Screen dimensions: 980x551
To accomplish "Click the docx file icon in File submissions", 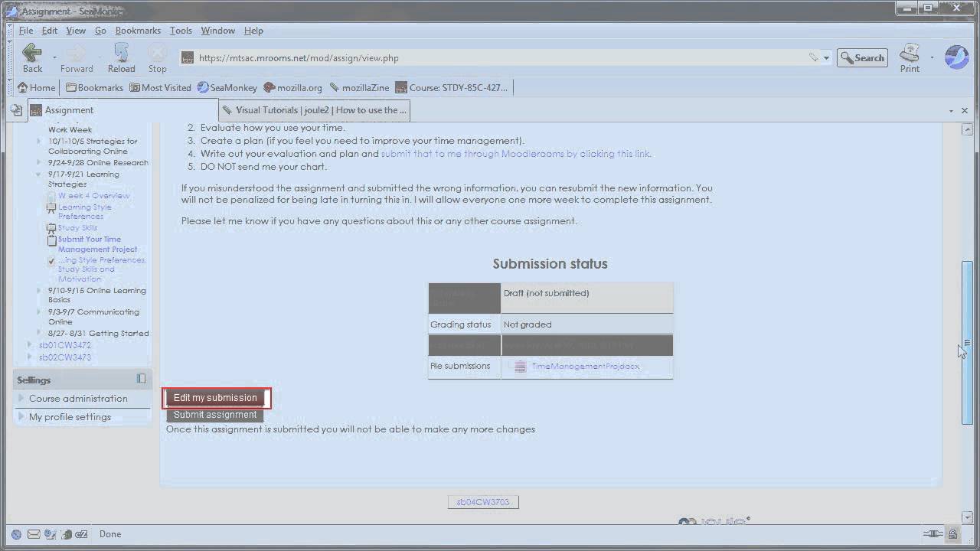I will 521,367.
